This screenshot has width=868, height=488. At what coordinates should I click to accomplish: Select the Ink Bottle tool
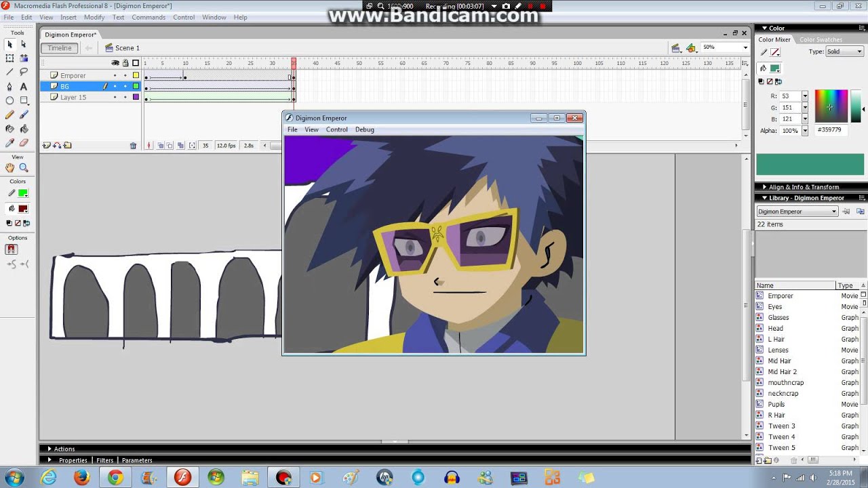(9, 129)
